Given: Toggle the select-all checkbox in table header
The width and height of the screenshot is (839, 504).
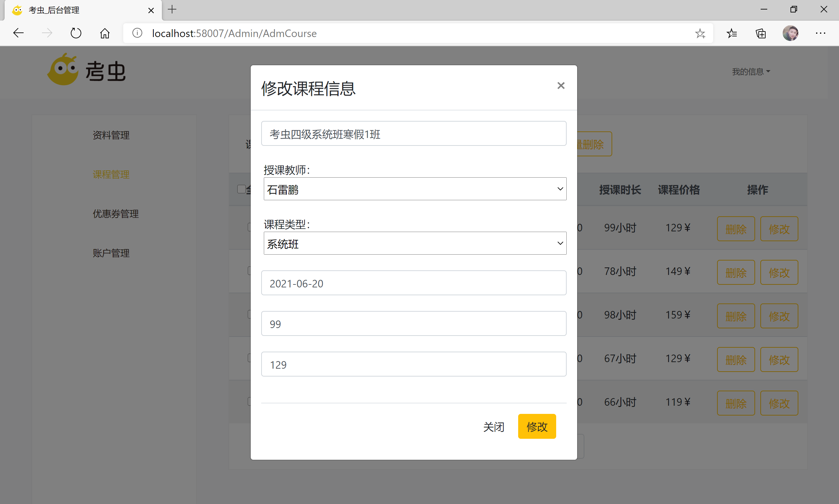Looking at the screenshot, I should 241,189.
